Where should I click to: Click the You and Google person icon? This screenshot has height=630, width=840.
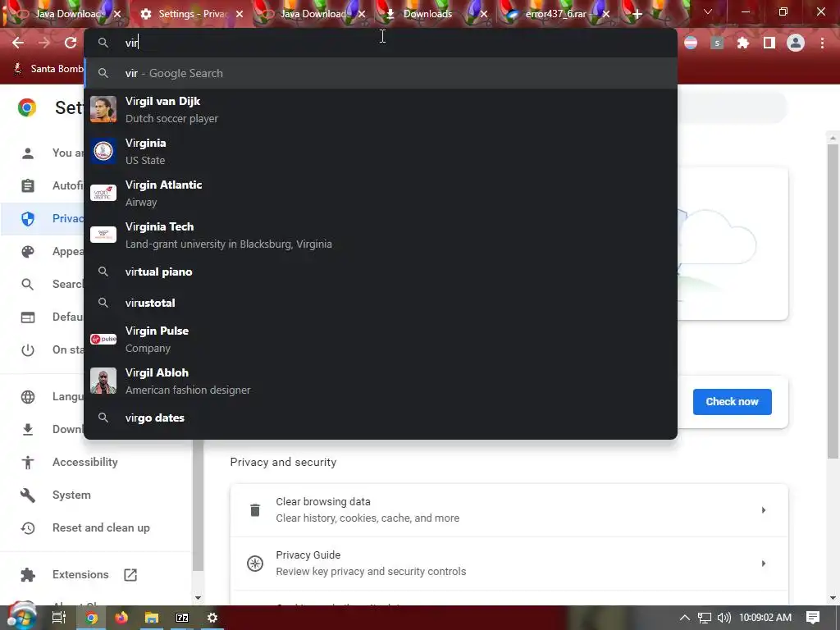pos(28,153)
